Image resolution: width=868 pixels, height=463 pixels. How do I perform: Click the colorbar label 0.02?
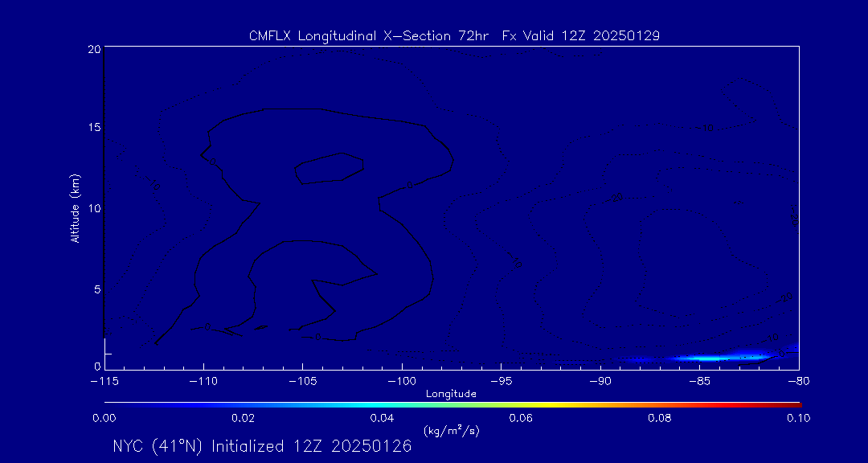pyautogui.click(x=243, y=419)
